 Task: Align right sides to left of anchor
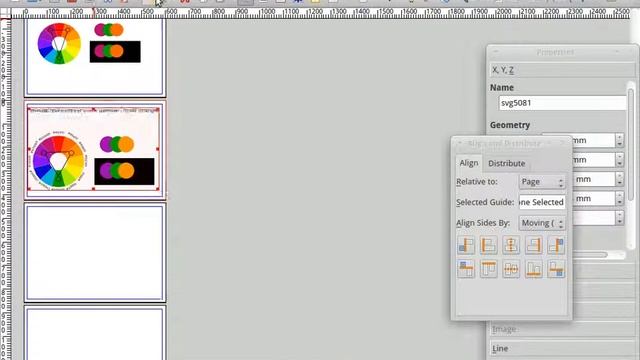466,245
